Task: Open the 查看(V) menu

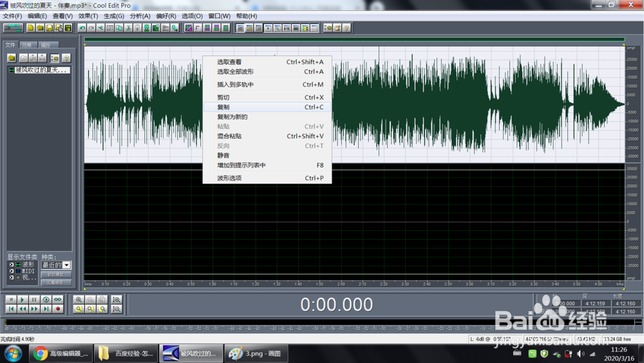Action: click(62, 16)
